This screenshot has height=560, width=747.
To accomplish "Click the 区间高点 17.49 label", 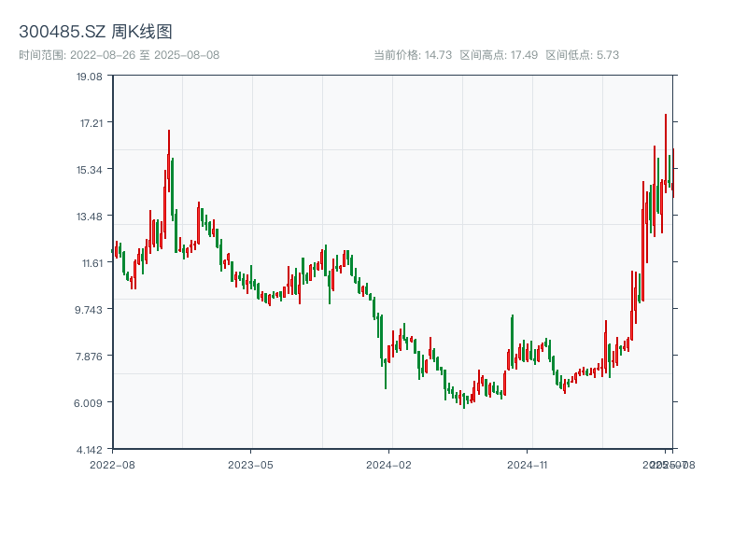I will click(x=499, y=55).
